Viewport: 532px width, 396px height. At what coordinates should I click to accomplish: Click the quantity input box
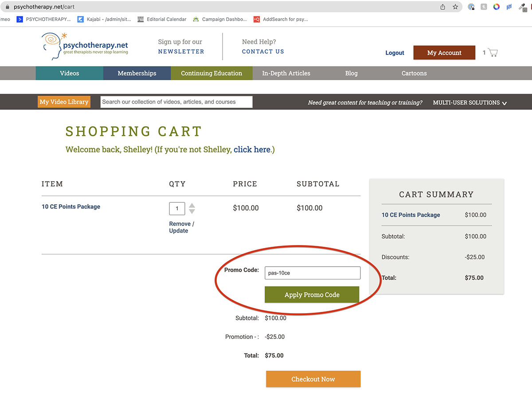(177, 208)
